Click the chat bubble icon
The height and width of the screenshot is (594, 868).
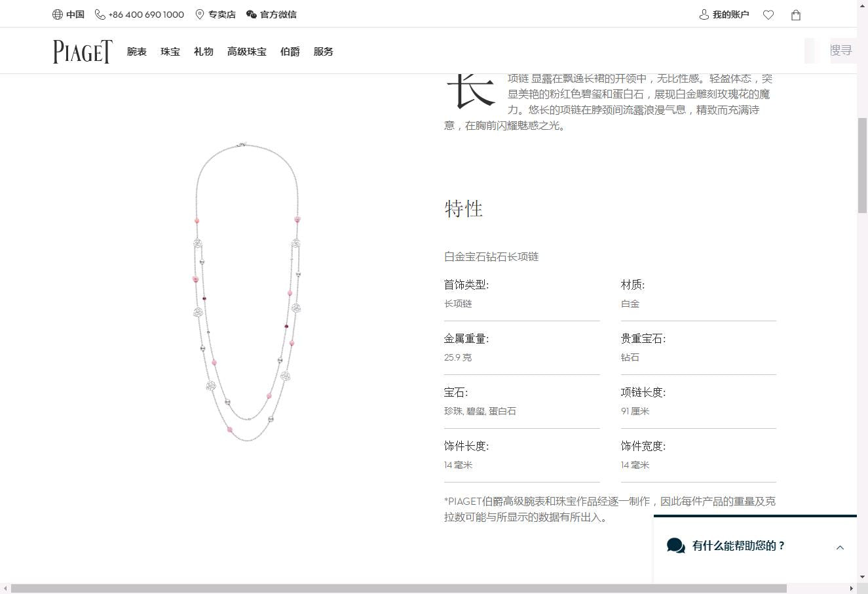click(675, 545)
